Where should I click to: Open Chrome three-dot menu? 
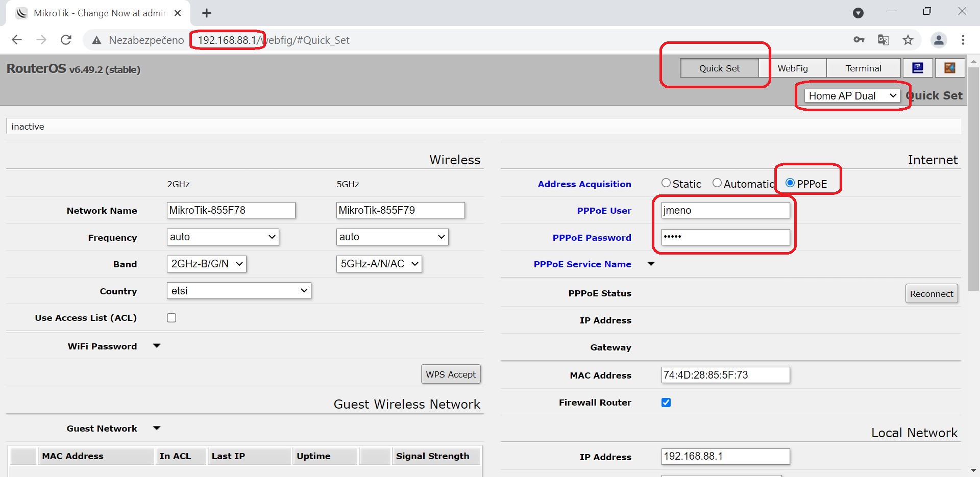pyautogui.click(x=963, y=40)
